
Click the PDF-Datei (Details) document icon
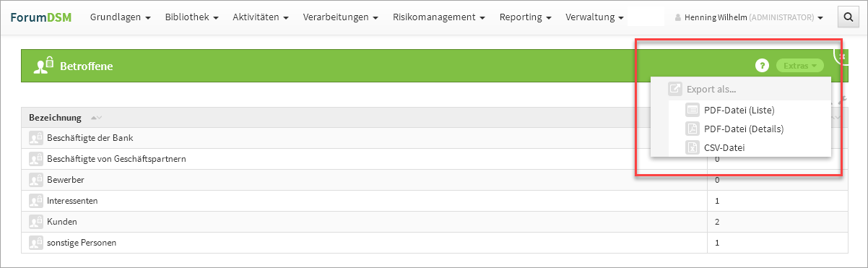692,129
